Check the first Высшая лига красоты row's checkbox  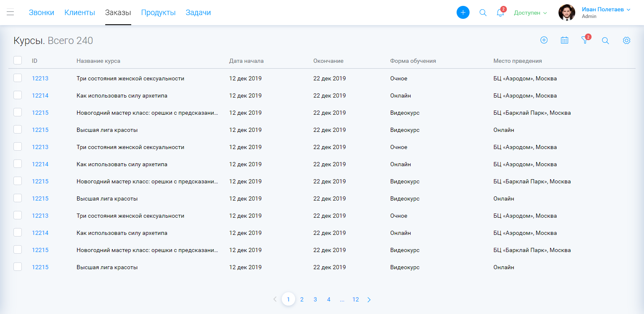click(x=18, y=129)
